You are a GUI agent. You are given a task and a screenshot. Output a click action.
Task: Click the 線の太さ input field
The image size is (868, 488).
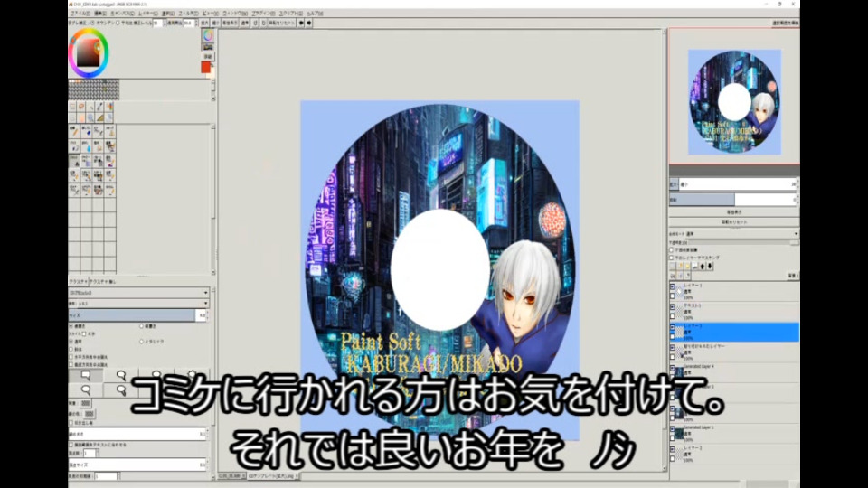[x=137, y=435]
